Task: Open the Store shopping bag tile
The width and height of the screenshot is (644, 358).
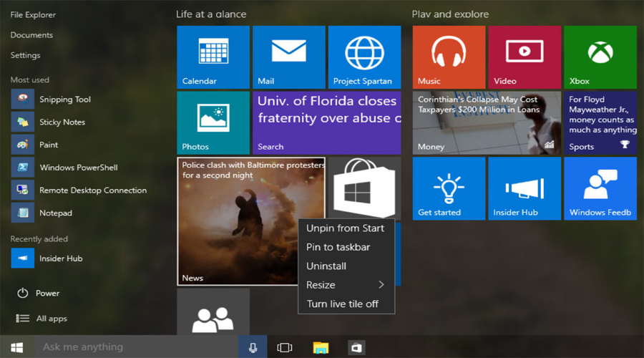Action: pyautogui.click(x=364, y=188)
